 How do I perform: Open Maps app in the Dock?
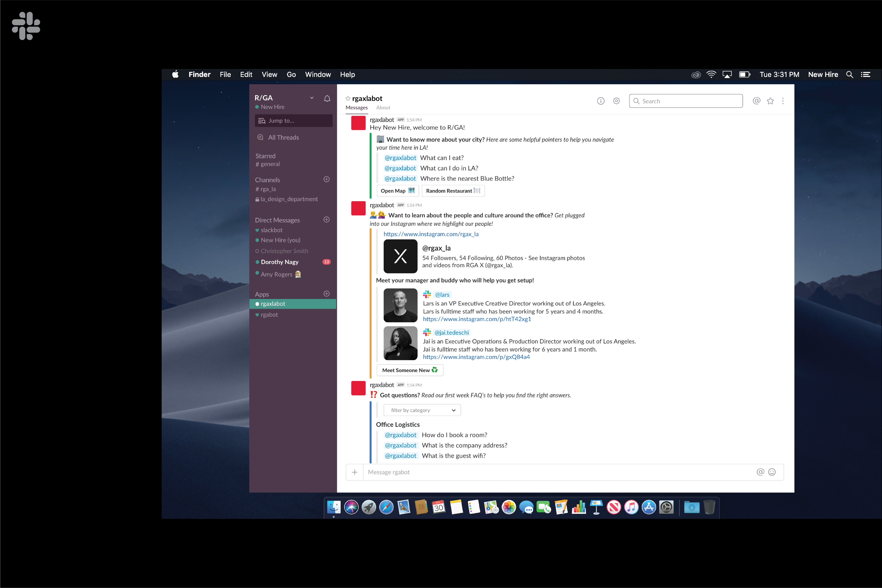point(491,507)
